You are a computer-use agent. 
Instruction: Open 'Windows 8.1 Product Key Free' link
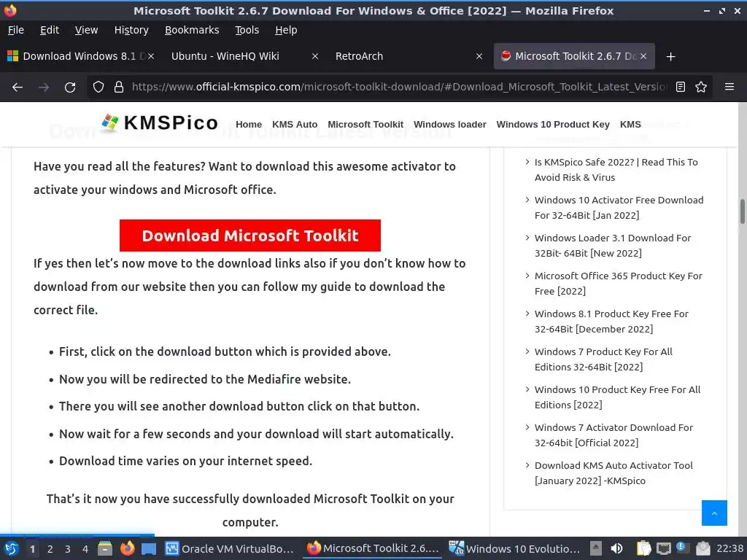pyautogui.click(x=611, y=322)
